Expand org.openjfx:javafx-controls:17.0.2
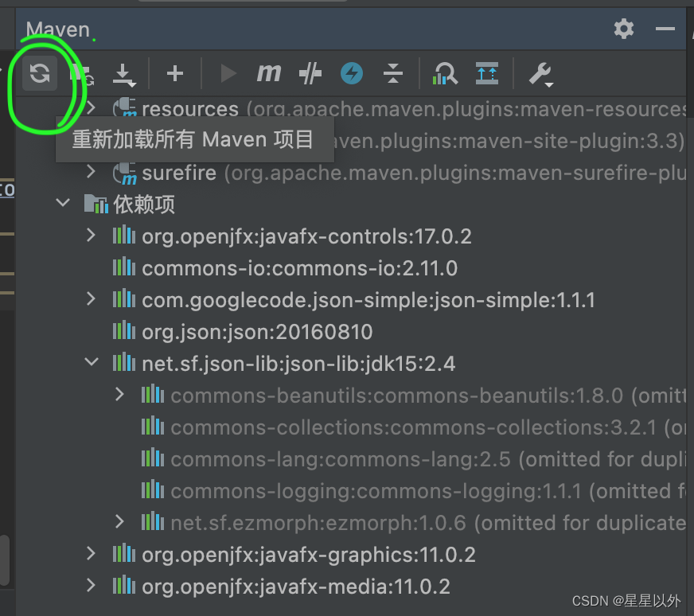The height and width of the screenshot is (616, 694). click(x=91, y=236)
